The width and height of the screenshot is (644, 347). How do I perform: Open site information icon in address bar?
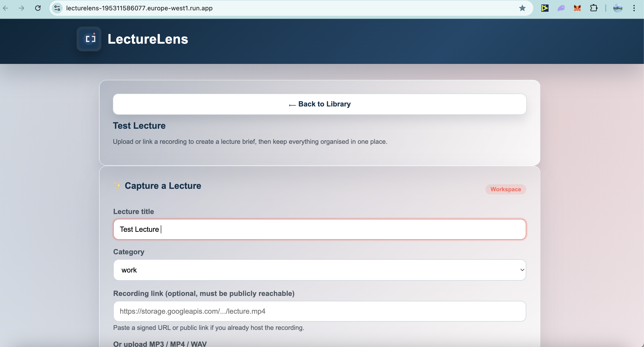(x=57, y=8)
